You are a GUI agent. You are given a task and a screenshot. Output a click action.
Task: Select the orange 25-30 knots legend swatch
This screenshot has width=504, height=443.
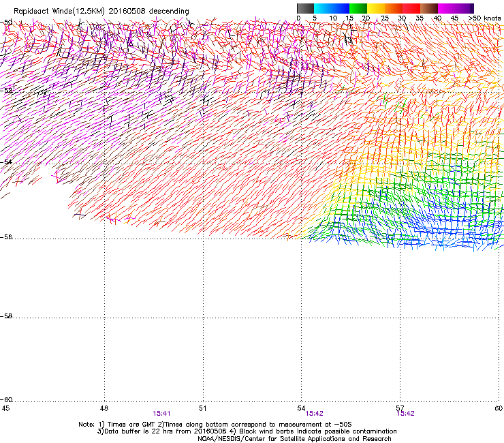(394, 8)
